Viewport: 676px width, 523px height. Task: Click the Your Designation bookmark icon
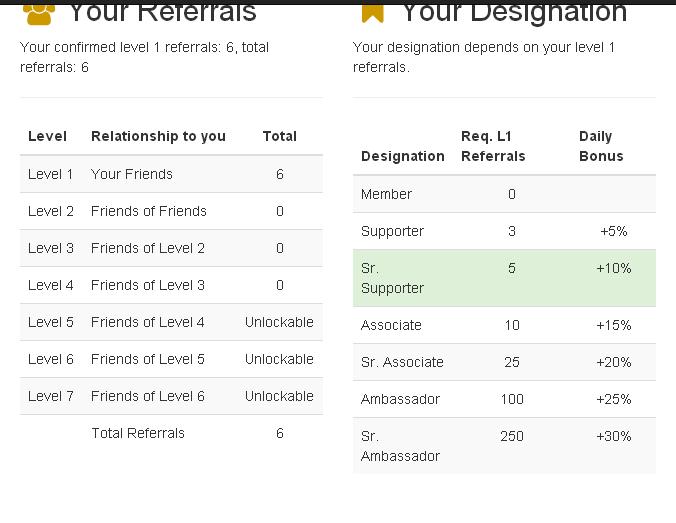click(x=372, y=12)
